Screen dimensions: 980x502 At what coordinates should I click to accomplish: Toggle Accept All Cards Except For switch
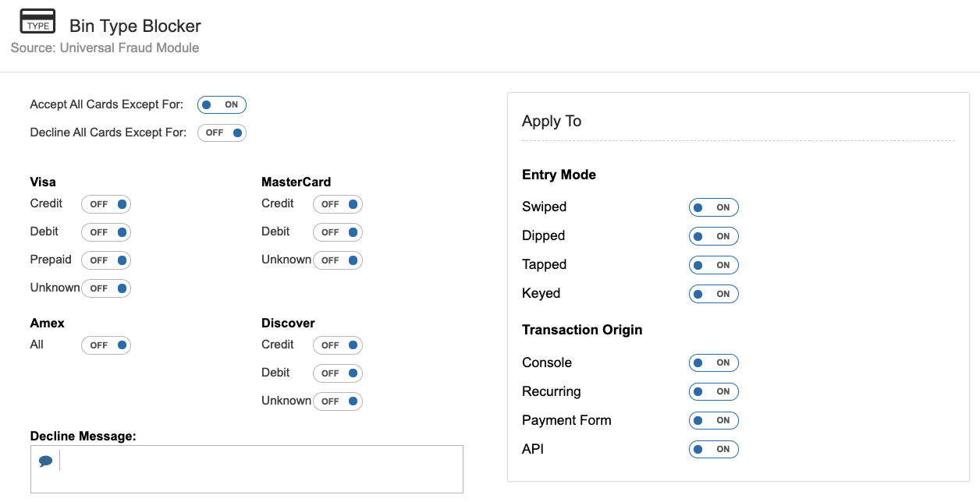222,104
